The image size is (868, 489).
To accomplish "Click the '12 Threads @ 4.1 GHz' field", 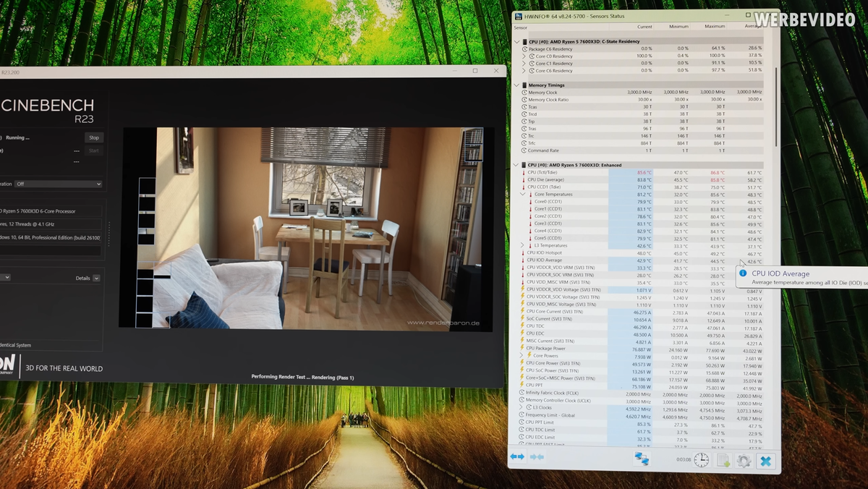I will pyautogui.click(x=51, y=224).
